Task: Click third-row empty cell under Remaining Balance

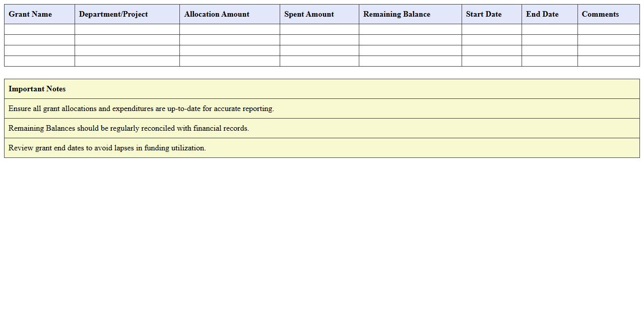Action: coord(410,50)
